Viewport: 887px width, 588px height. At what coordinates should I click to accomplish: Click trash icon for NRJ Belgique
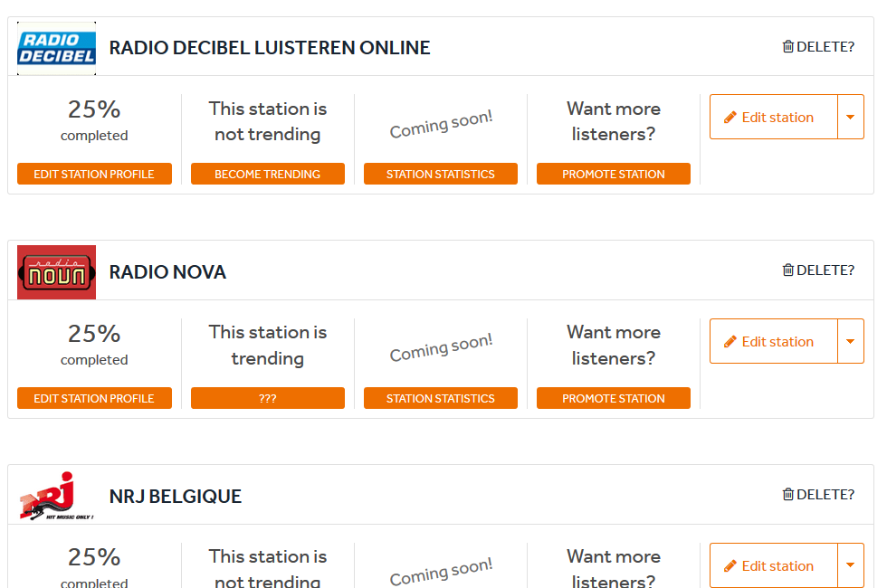(787, 495)
